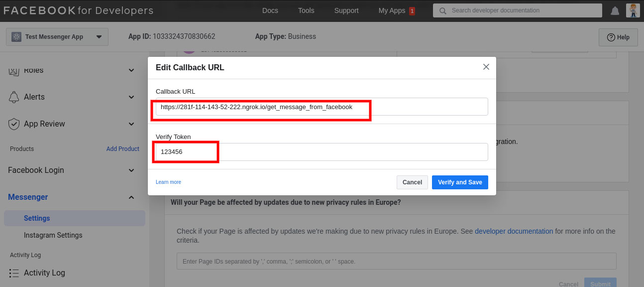Close the Edit Callback URL dialog
Image resolution: width=644 pixels, height=287 pixels.
[x=486, y=67]
